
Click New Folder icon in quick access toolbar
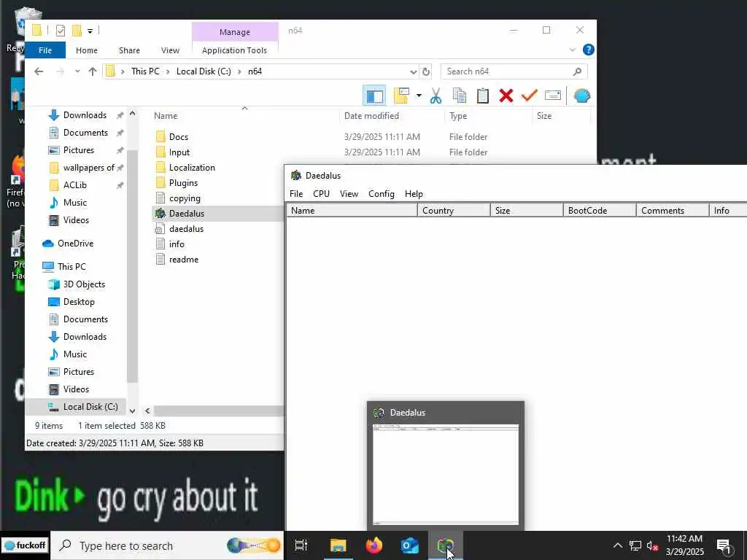coord(76,31)
